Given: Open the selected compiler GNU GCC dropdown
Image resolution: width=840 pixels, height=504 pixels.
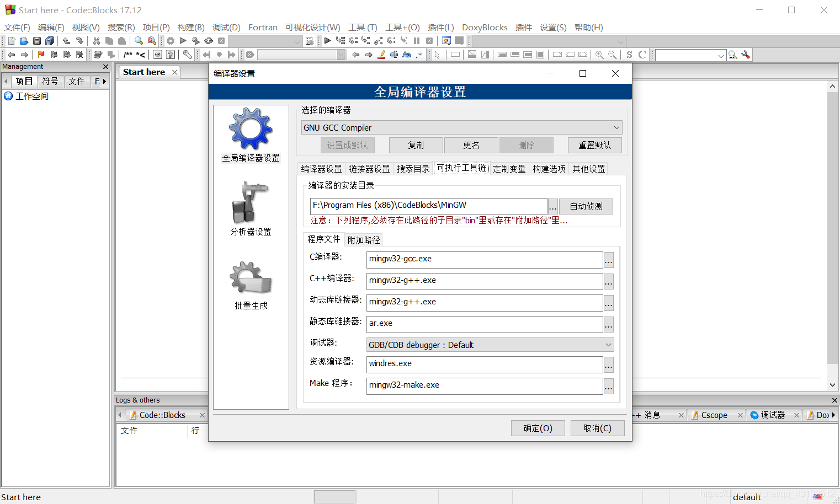Looking at the screenshot, I should pyautogui.click(x=462, y=127).
